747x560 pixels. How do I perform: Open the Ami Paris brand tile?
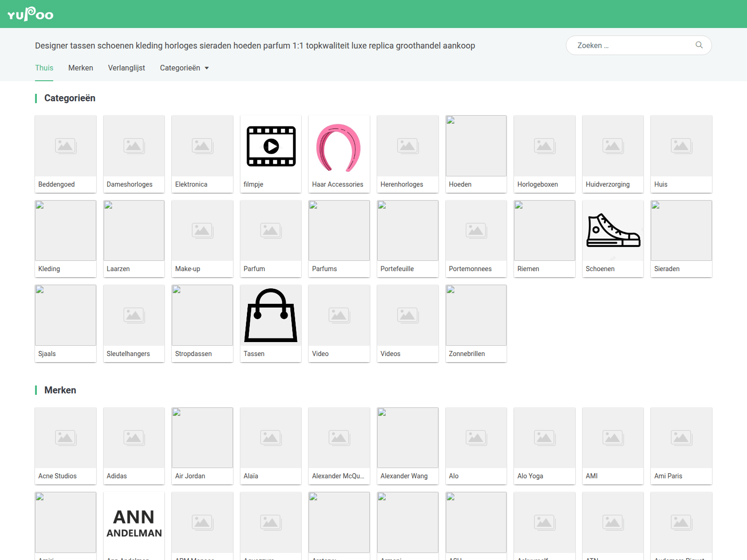681,446
